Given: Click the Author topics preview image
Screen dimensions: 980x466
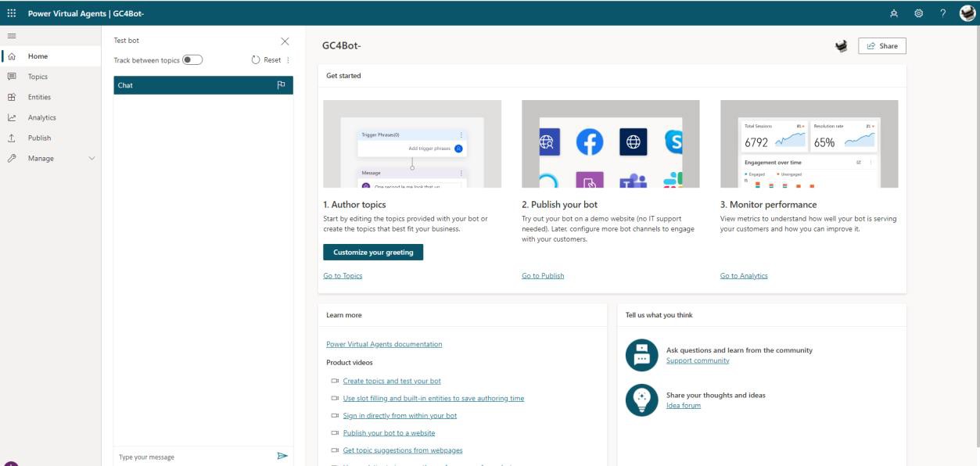Looking at the screenshot, I should pos(412,144).
